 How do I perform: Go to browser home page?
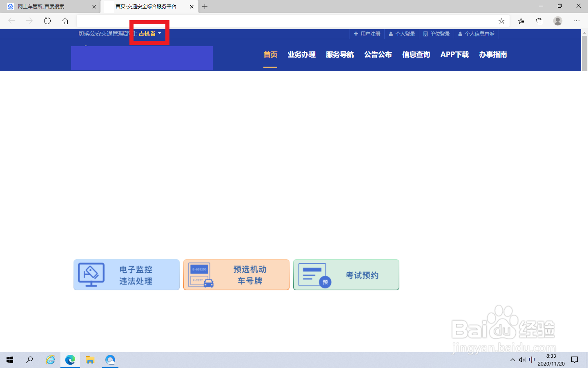coord(65,21)
